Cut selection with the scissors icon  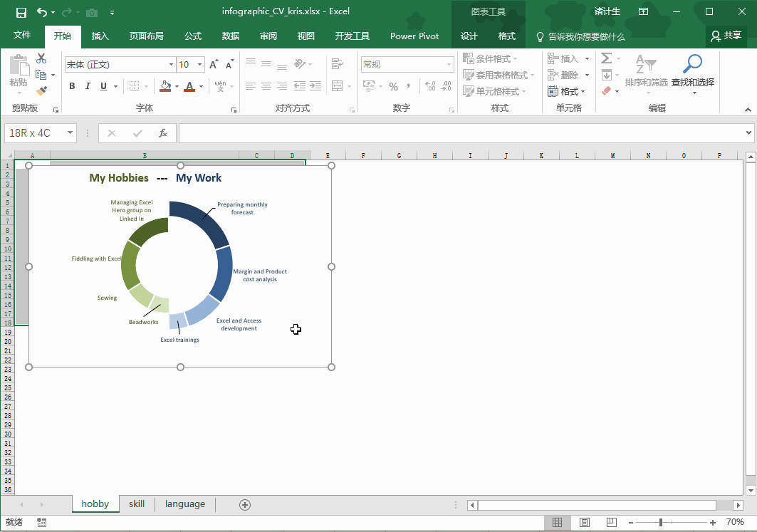[41, 58]
